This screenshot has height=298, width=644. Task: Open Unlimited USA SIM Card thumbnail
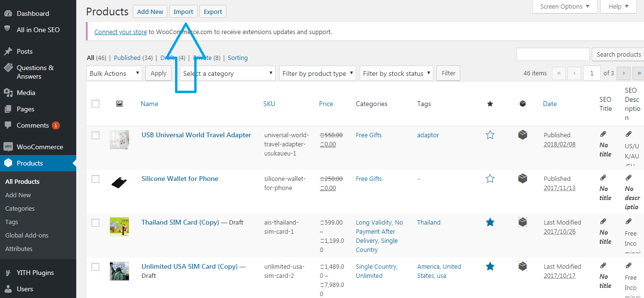(x=119, y=271)
